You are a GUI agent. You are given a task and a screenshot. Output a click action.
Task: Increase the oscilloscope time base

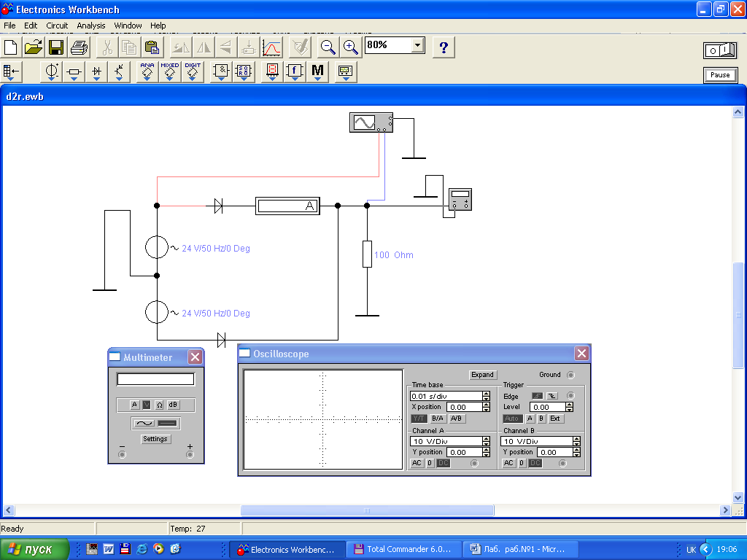point(486,394)
